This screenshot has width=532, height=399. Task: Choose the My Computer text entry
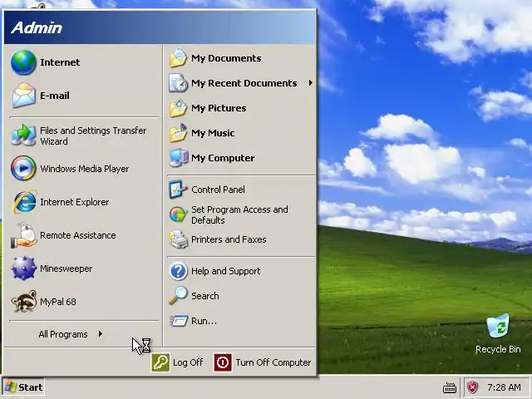point(223,158)
